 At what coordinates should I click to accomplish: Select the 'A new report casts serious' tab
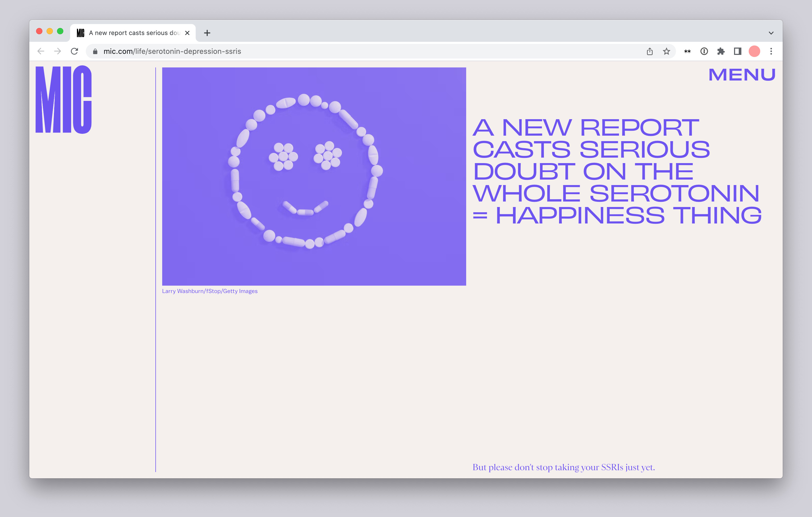pos(134,33)
